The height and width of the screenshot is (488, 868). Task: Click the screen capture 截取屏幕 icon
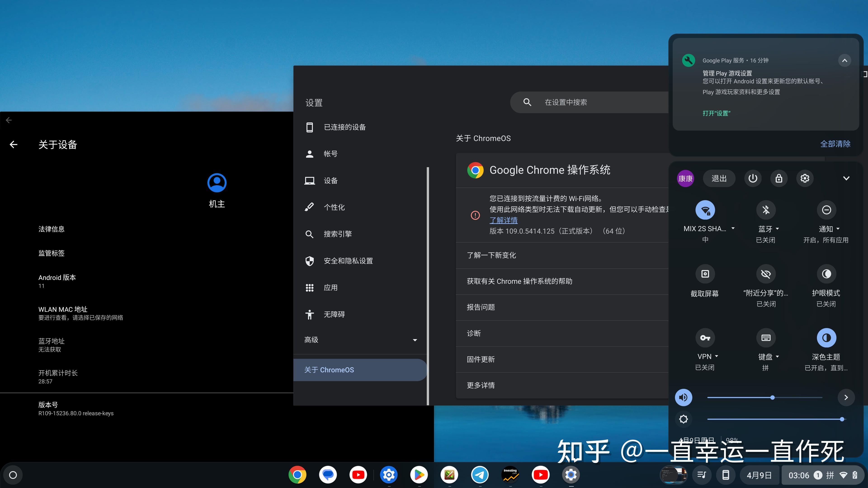tap(705, 274)
